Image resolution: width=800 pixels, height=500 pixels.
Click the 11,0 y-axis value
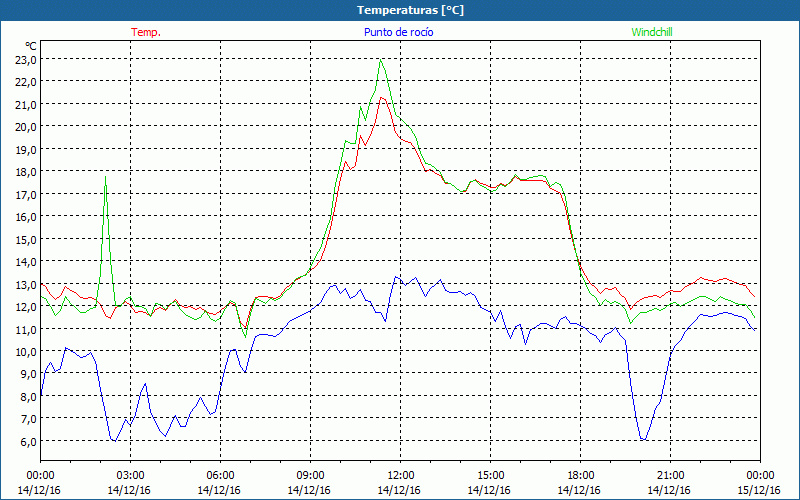tap(26, 329)
